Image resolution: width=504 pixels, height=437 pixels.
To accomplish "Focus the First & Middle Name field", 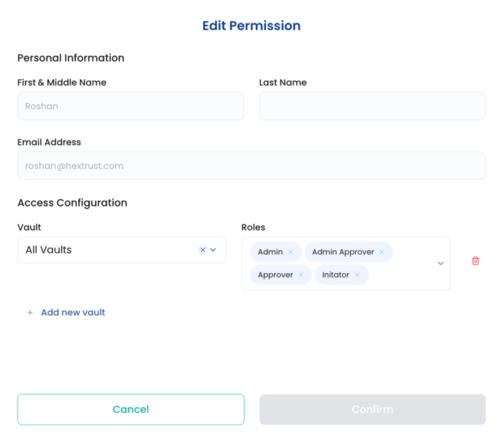I will tap(130, 106).
